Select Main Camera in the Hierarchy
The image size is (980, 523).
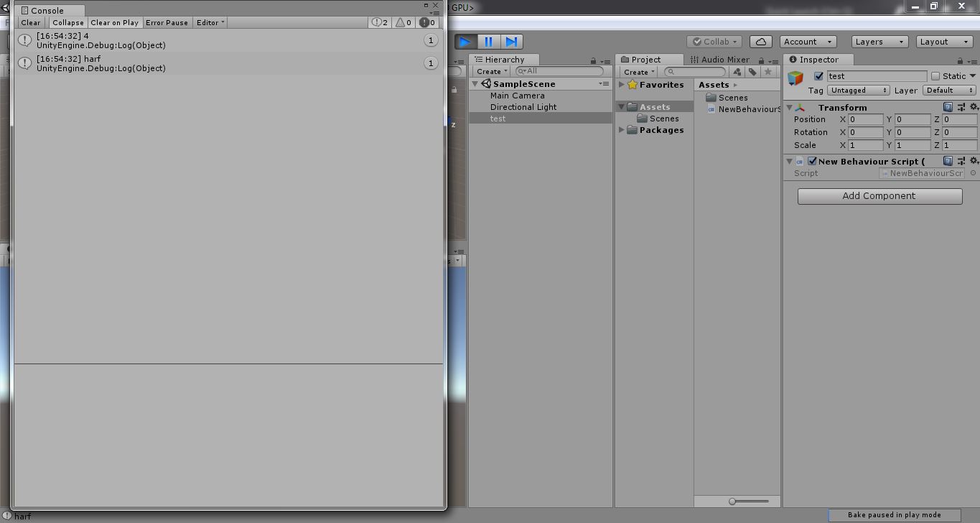click(517, 96)
